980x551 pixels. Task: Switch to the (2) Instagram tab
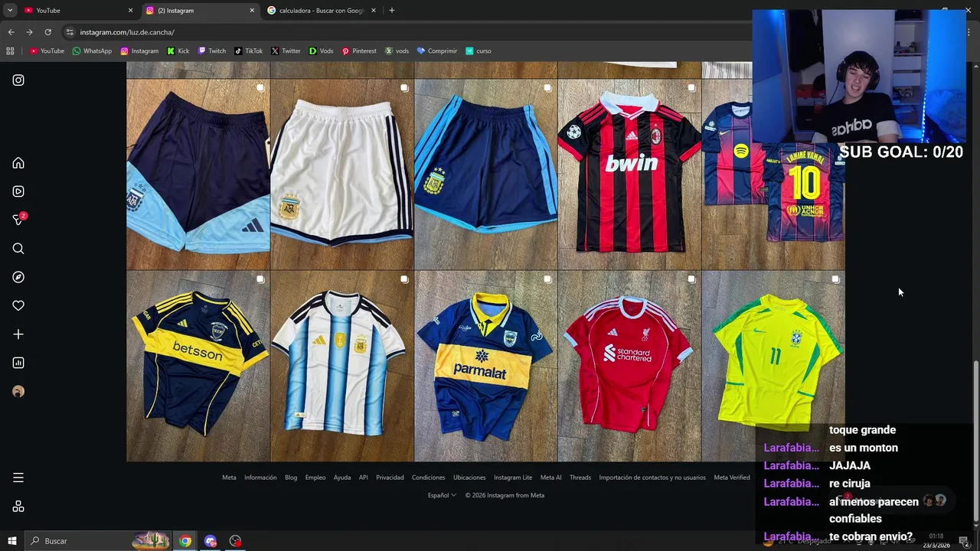[x=201, y=11]
